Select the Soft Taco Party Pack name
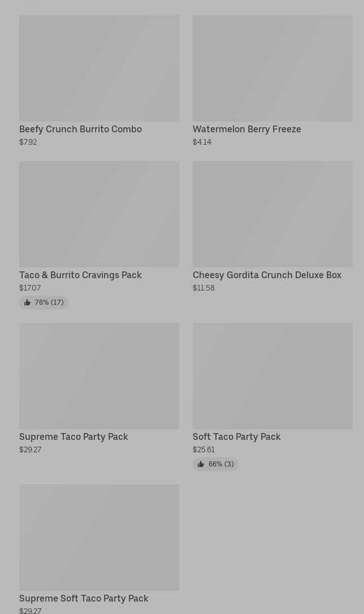 [236, 436]
